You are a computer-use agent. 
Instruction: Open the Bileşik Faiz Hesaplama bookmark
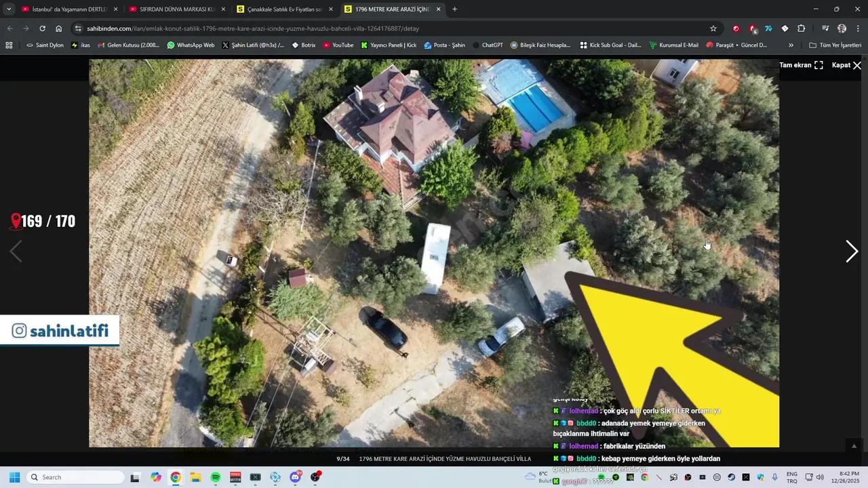point(540,45)
